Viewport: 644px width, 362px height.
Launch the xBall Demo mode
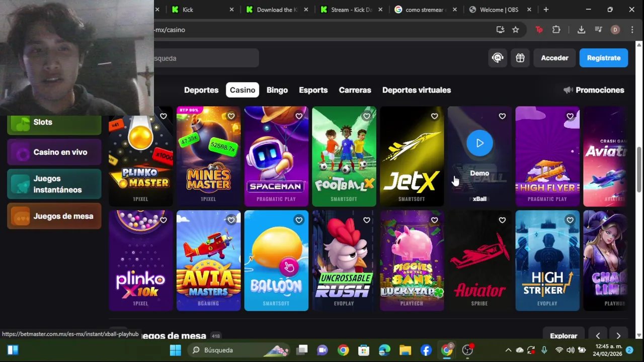click(x=479, y=173)
